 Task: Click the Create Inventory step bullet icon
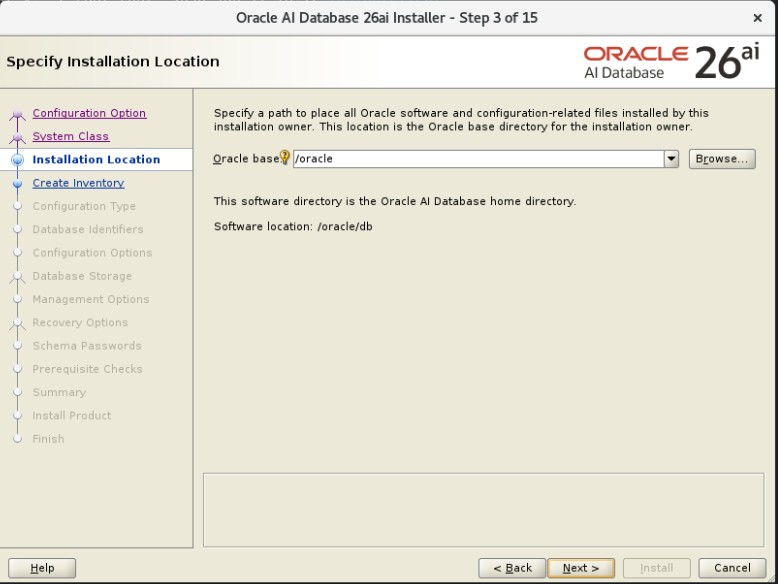click(17, 184)
